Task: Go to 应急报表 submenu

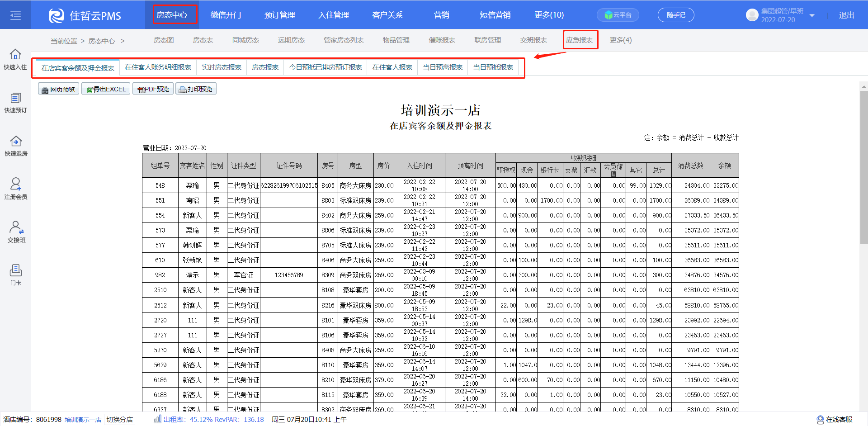Action: [x=580, y=40]
